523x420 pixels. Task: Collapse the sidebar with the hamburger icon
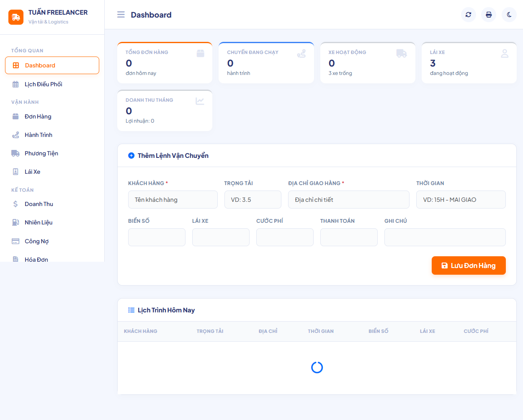pyautogui.click(x=121, y=15)
